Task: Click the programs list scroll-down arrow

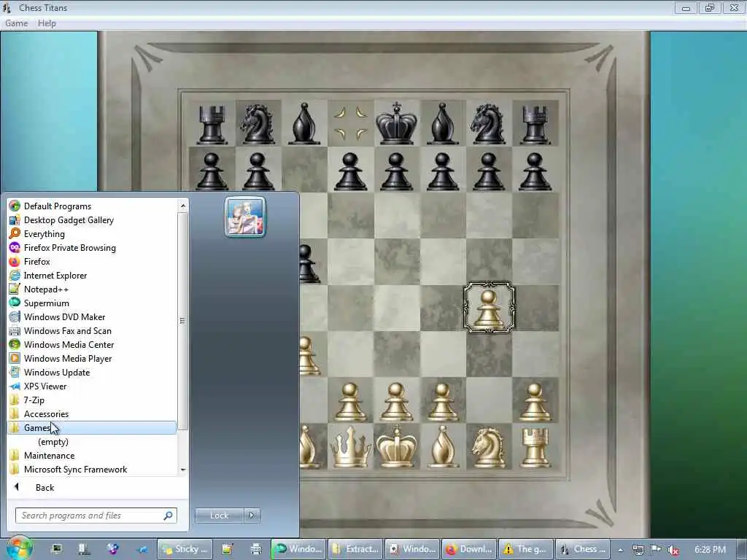Action: [x=182, y=470]
